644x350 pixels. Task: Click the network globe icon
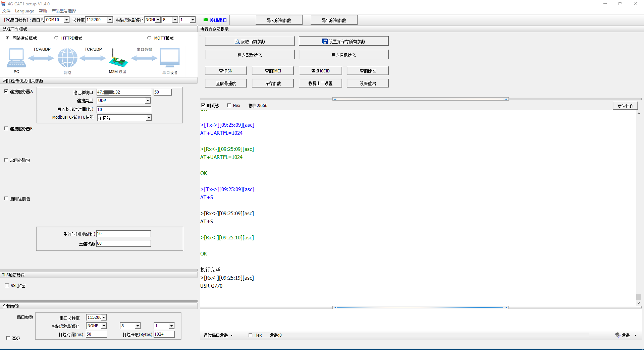pyautogui.click(x=67, y=58)
